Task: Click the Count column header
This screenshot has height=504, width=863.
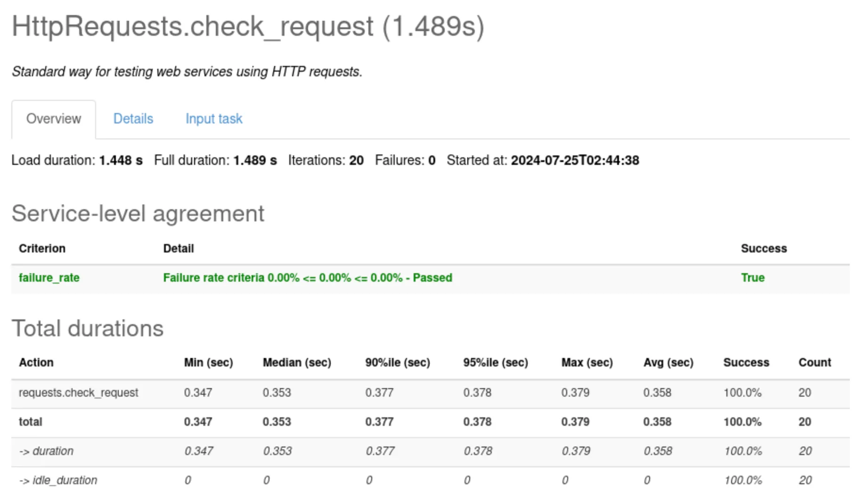Action: [814, 362]
